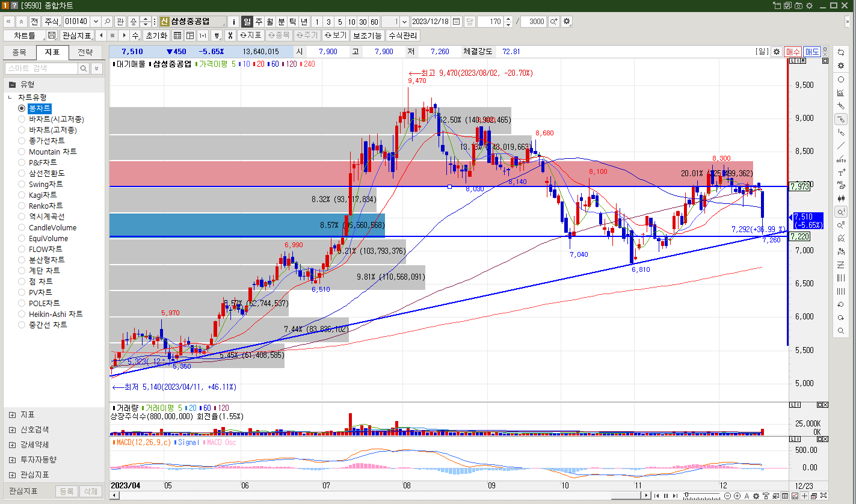Click the magnifier at right toolbar bottom

[841, 331]
